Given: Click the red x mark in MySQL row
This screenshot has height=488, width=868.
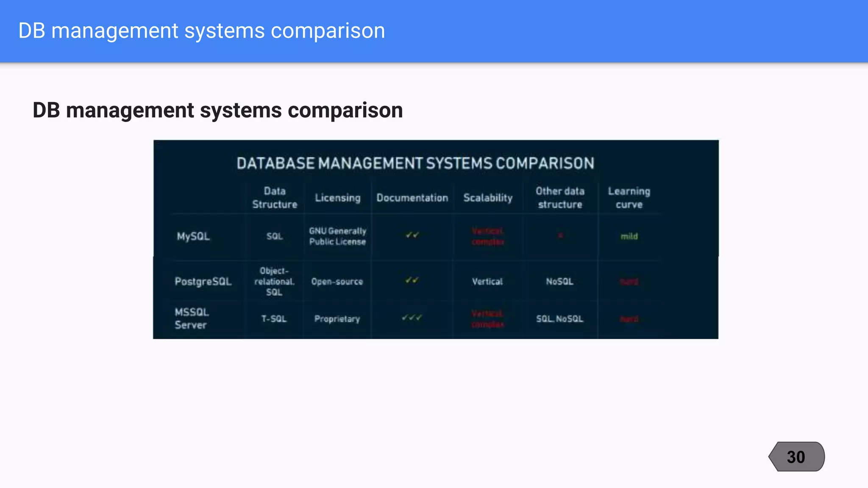Looking at the screenshot, I should click(x=560, y=236).
